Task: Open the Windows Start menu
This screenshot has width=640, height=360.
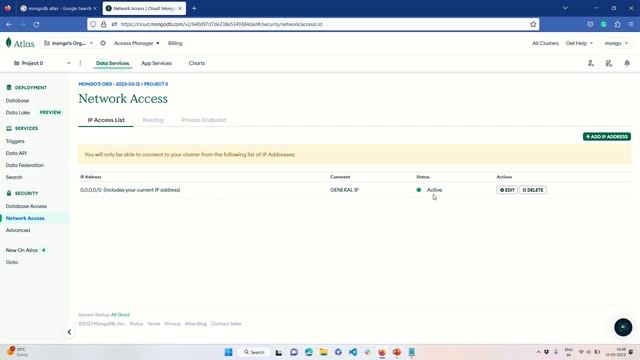Action: 229,352
